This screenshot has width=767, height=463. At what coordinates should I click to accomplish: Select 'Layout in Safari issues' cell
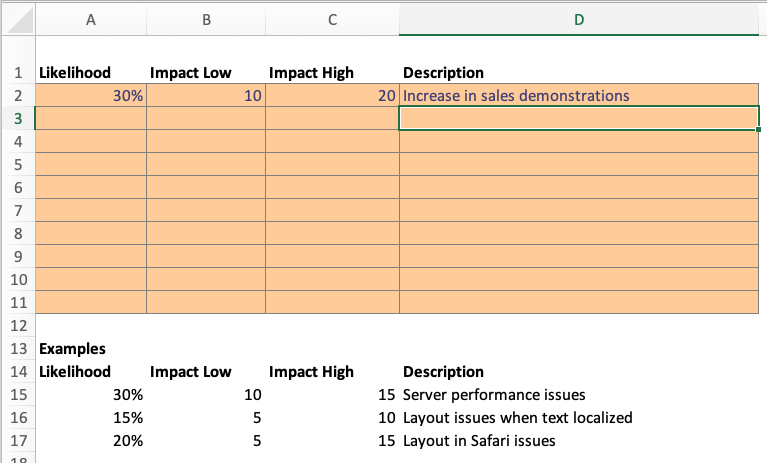[579, 441]
